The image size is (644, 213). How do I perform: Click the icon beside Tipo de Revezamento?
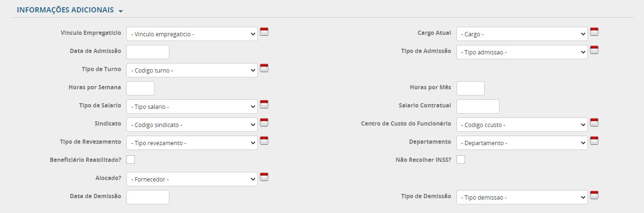(x=264, y=141)
